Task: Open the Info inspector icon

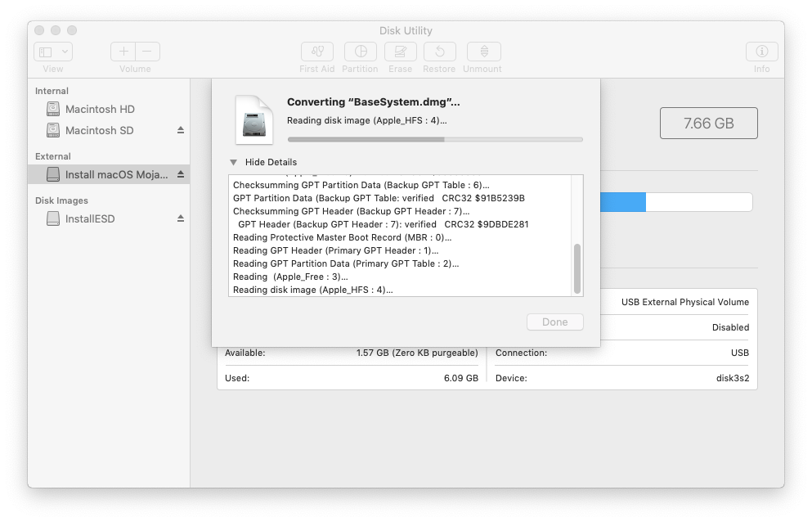Action: point(762,52)
